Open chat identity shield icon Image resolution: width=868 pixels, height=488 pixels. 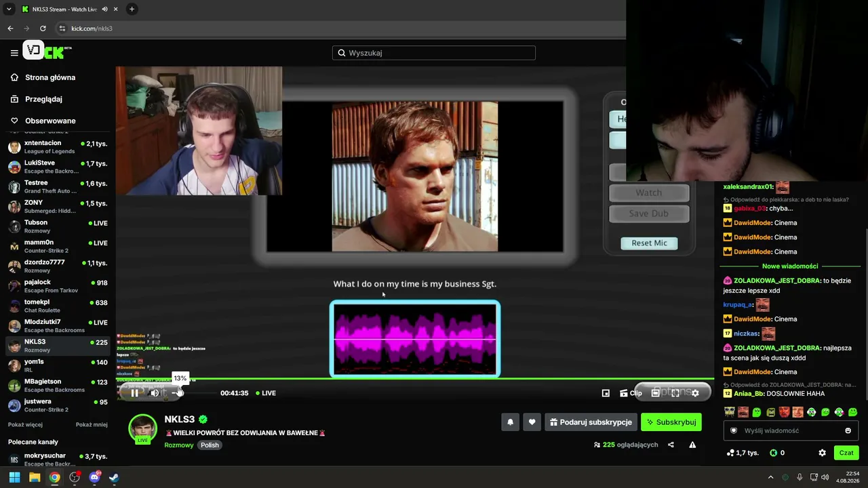point(733,430)
